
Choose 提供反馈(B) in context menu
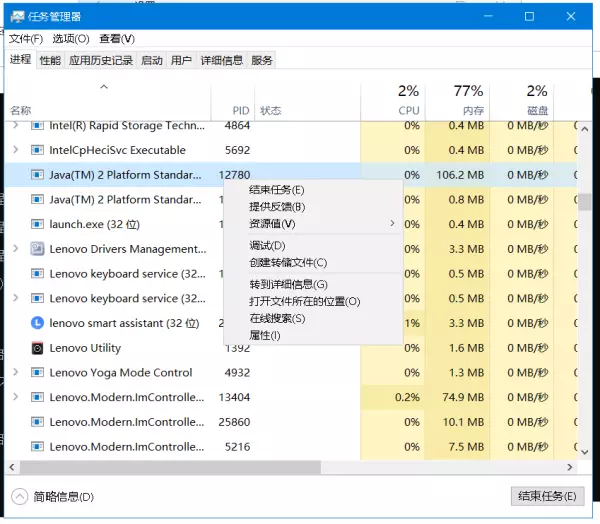(x=313, y=207)
